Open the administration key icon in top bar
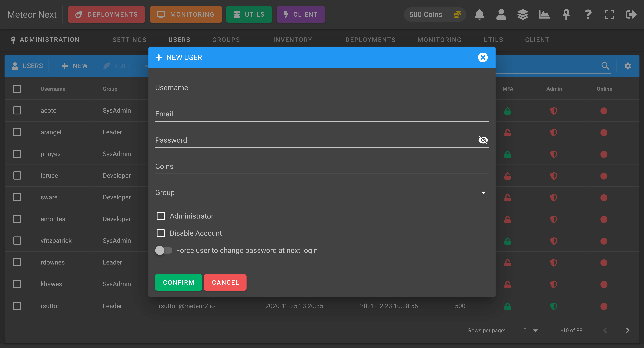The height and width of the screenshot is (348, 644). pyautogui.click(x=566, y=14)
